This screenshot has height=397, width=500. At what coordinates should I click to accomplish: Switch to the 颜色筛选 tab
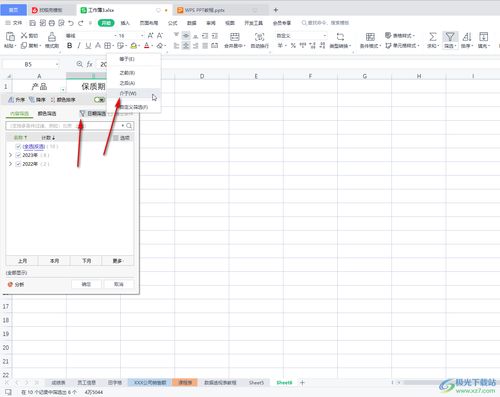47,114
